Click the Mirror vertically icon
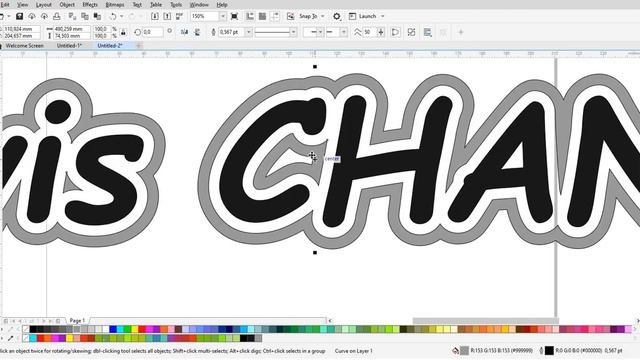This screenshot has width=640, height=360. point(197,32)
